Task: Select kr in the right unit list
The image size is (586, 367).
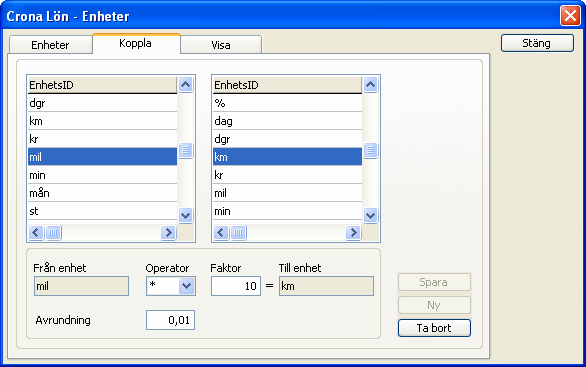Action: point(287,175)
